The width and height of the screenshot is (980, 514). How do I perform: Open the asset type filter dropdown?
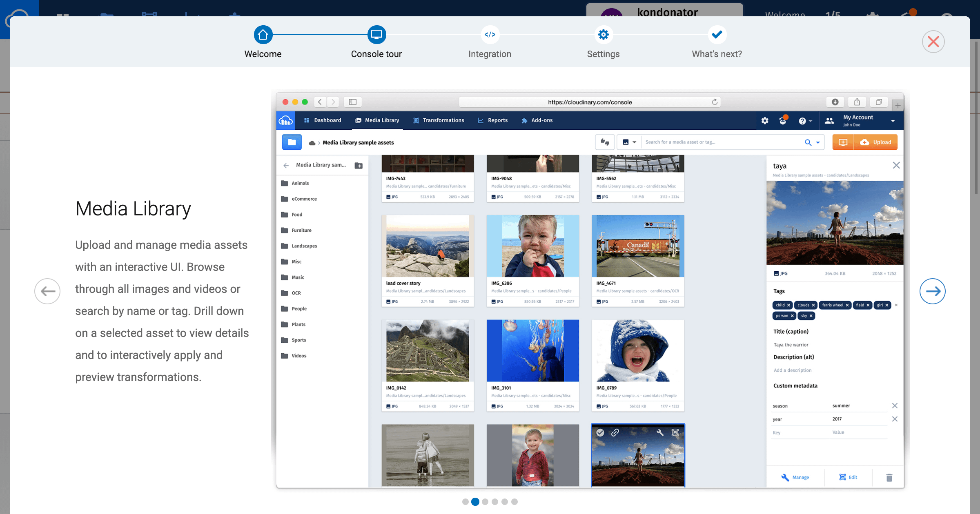[x=629, y=142]
